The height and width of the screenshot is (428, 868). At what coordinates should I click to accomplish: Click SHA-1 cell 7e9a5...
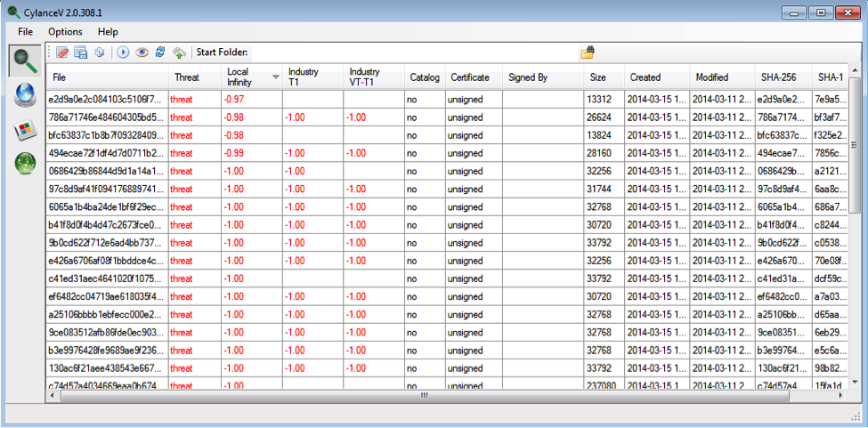(x=829, y=100)
